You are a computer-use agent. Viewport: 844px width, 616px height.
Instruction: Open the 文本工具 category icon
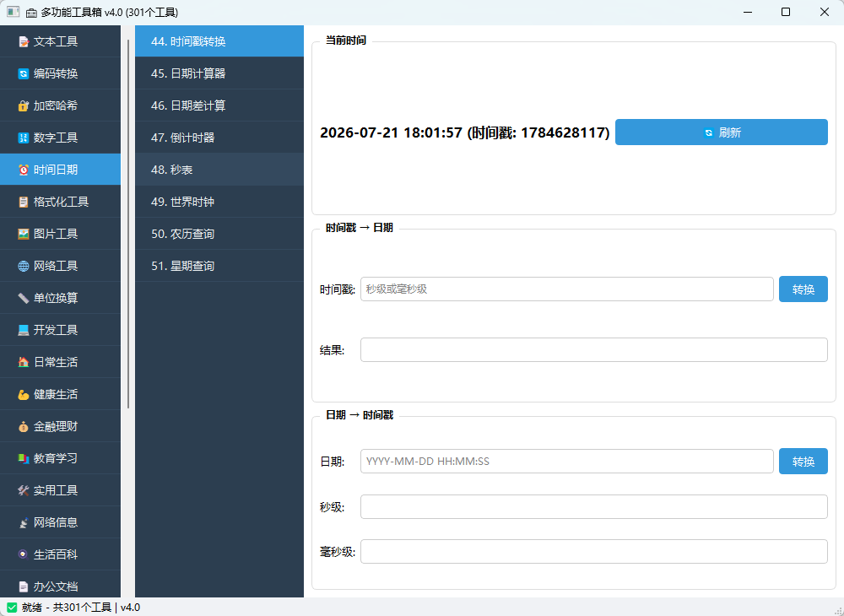coord(23,41)
